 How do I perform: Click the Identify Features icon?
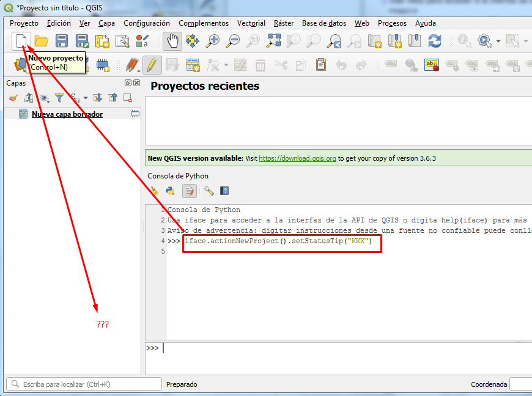pyautogui.click(x=464, y=41)
